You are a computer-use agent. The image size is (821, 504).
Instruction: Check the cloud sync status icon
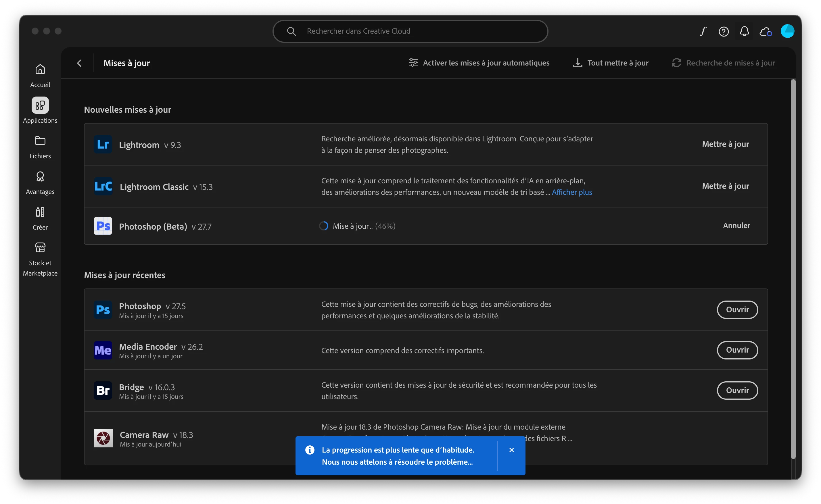click(x=765, y=32)
